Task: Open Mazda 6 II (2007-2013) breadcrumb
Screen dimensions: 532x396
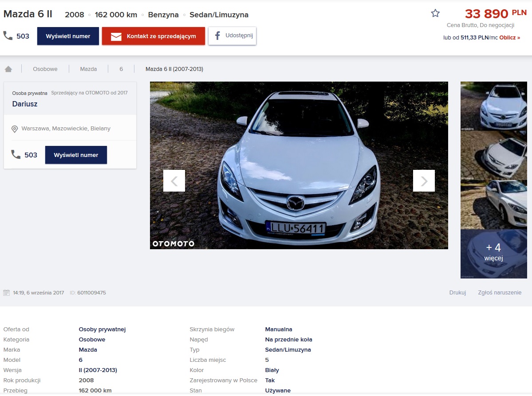Action: [x=174, y=69]
